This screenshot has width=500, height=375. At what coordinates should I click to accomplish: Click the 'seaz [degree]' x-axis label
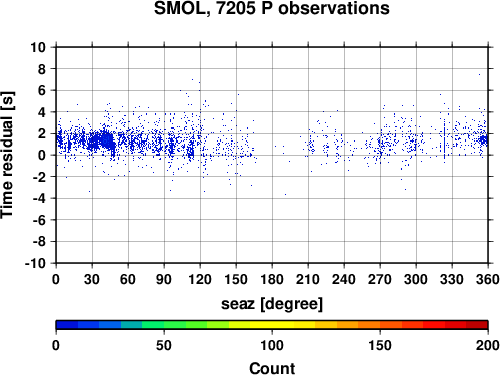click(x=272, y=304)
